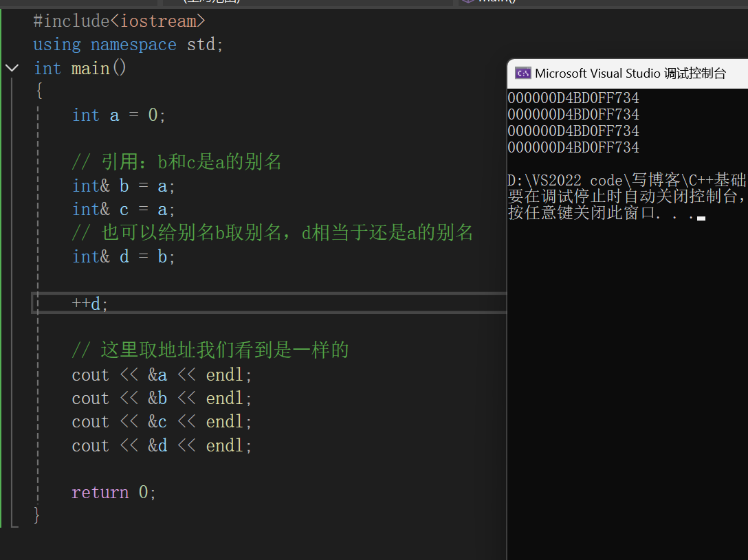
Task: Click the cout << &d << endl; line
Action: (x=162, y=446)
